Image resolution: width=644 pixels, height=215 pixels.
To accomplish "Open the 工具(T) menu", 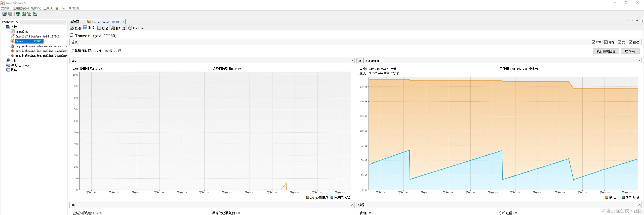I will tap(48, 8).
